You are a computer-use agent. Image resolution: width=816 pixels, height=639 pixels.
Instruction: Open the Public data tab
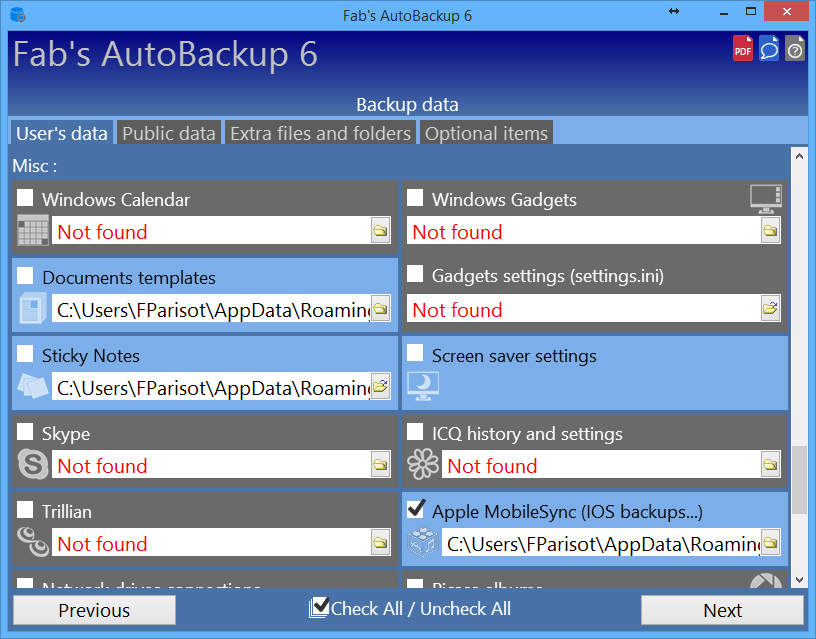[169, 133]
